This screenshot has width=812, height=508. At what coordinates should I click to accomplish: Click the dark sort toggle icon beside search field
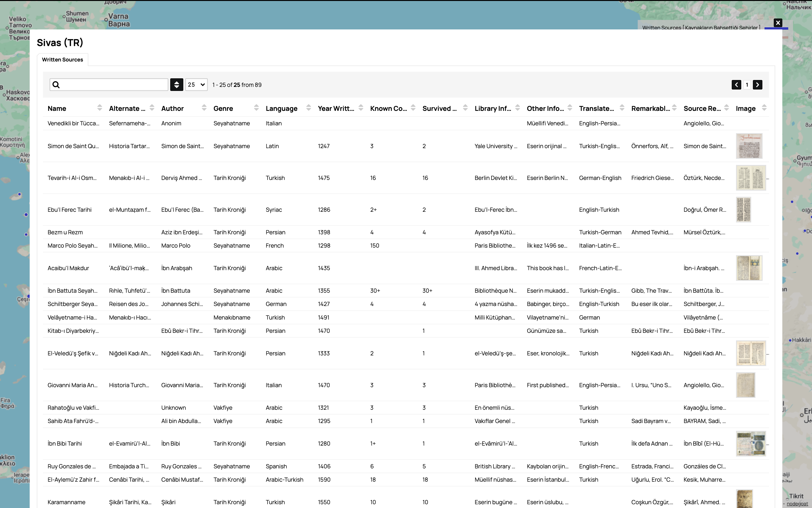pos(177,85)
